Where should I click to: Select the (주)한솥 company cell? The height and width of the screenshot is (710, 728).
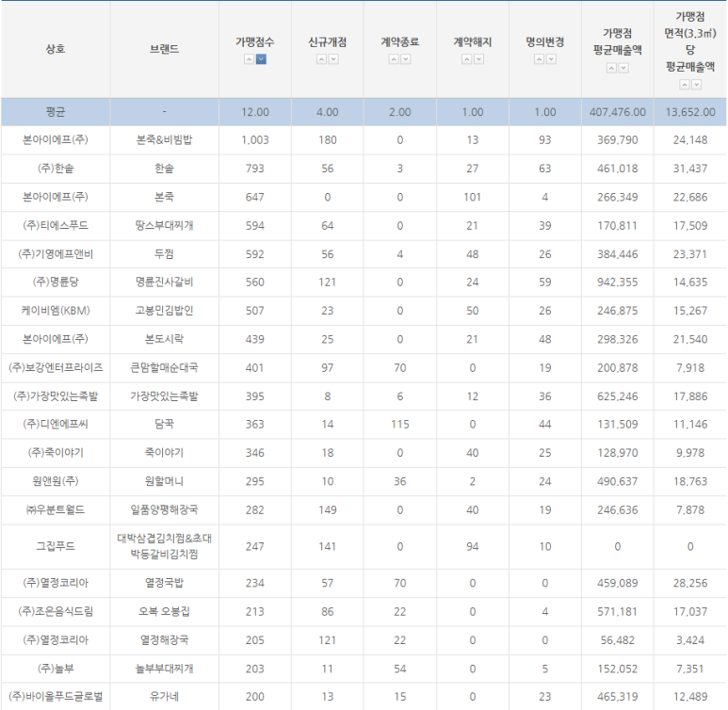56,169
